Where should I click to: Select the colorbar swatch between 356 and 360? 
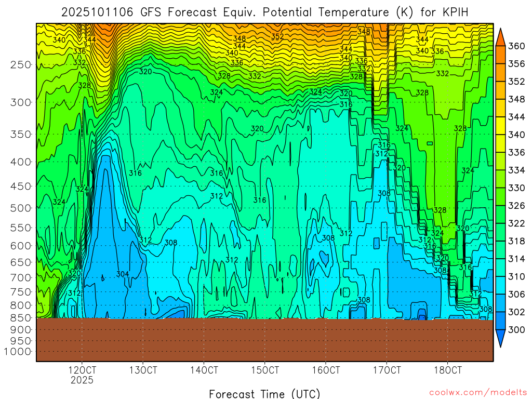click(500, 55)
